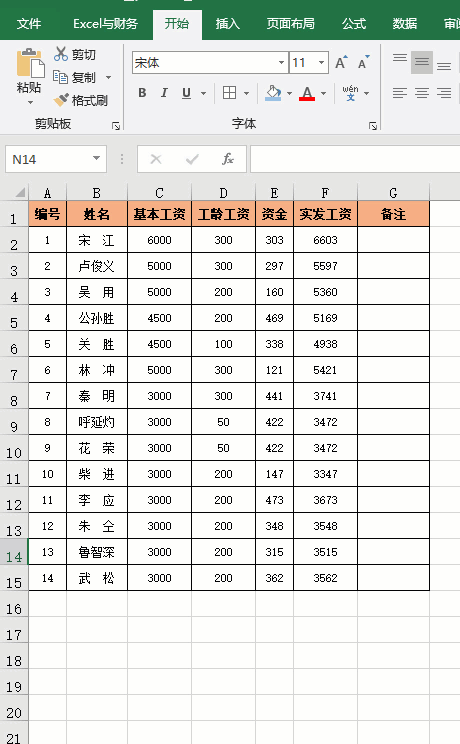Toggle bold formatting
The width and height of the screenshot is (460, 744).
tap(142, 93)
